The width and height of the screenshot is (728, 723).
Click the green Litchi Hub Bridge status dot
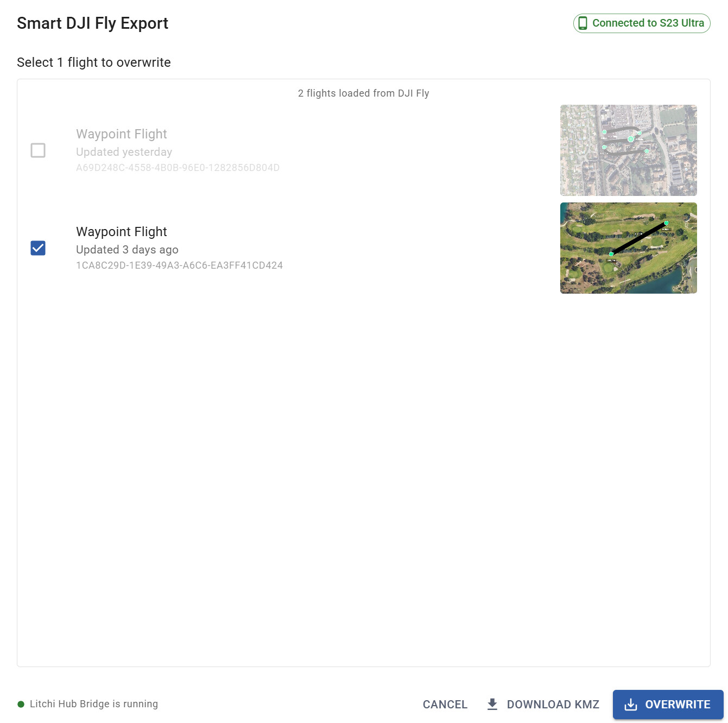tap(21, 704)
